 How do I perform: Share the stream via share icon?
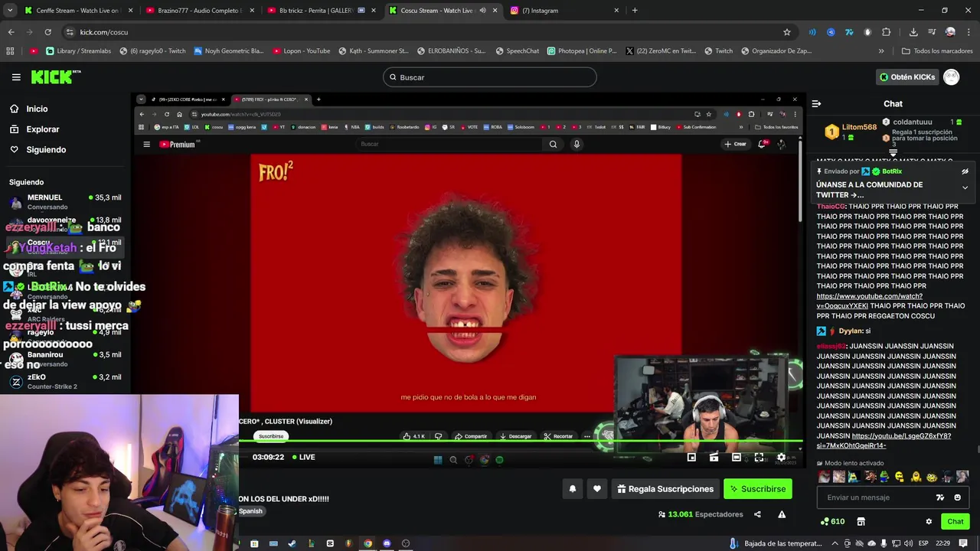(x=757, y=514)
